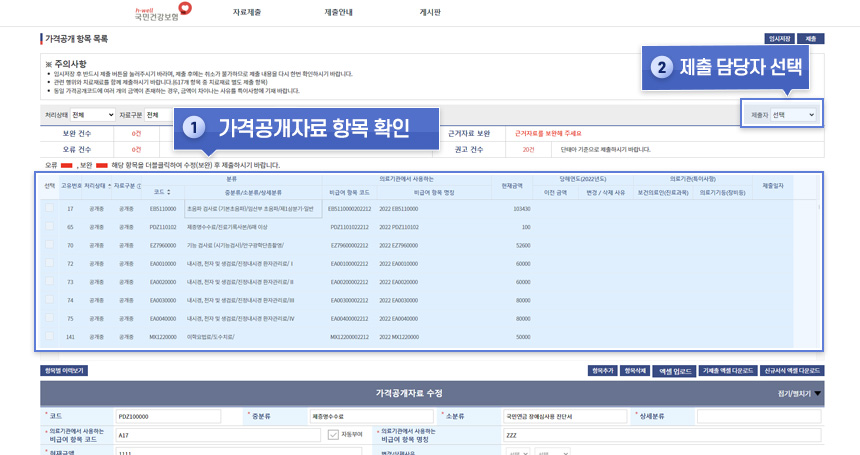The height and width of the screenshot is (455, 860).
Task: Click the 현재금액 value 50000
Action: (x=523, y=337)
